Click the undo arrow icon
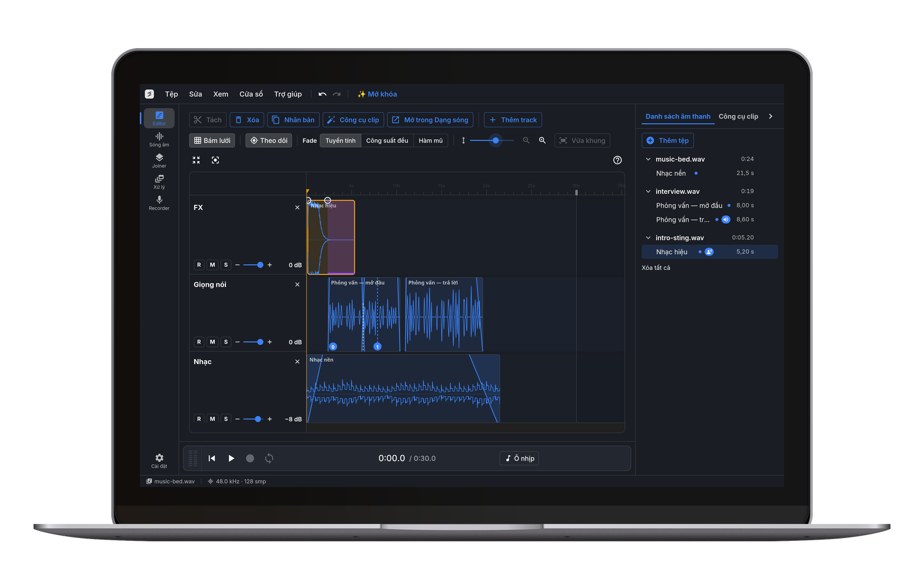The width and height of the screenshot is (924, 571). [x=322, y=94]
